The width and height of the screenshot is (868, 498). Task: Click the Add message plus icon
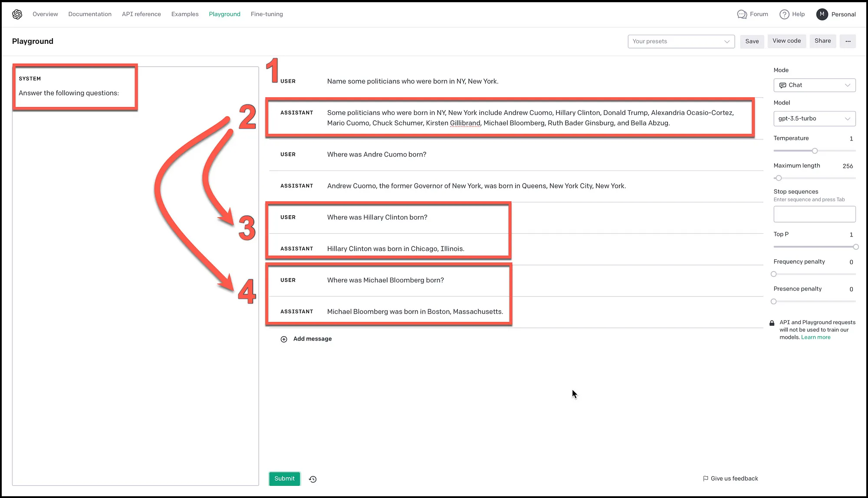[x=284, y=339]
